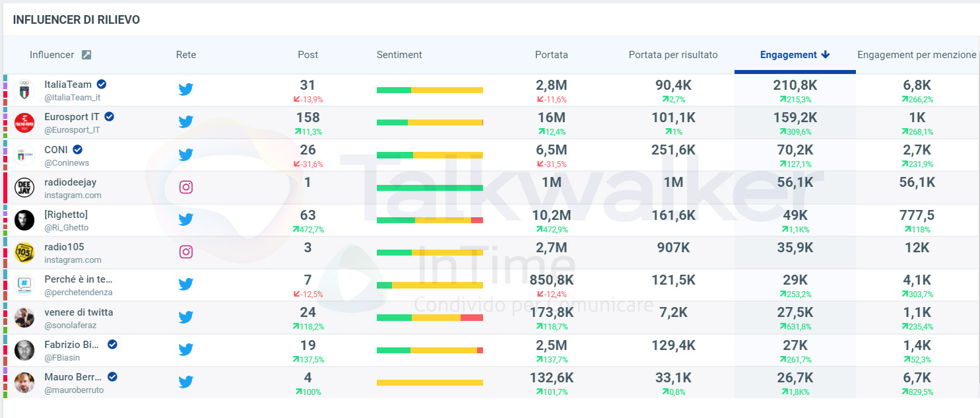Click the 850,8K Portata value
The image size is (980, 418).
click(x=552, y=280)
